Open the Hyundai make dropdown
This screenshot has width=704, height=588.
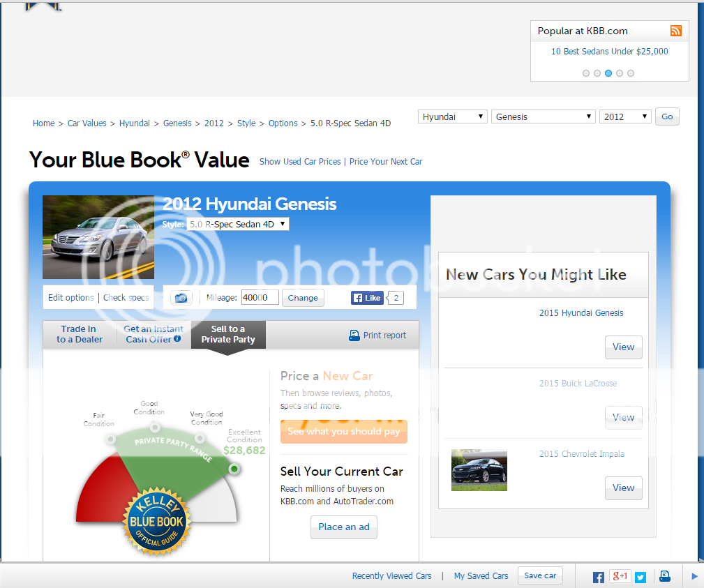point(453,116)
